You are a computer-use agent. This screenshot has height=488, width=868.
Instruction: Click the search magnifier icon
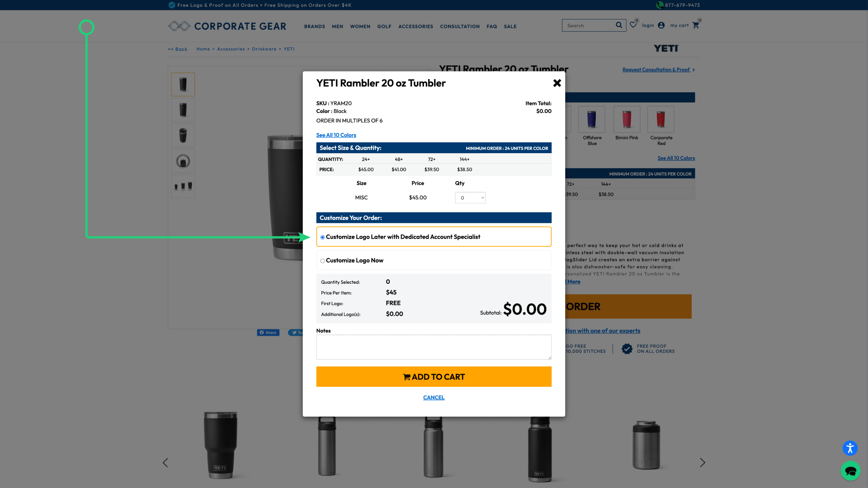click(619, 25)
